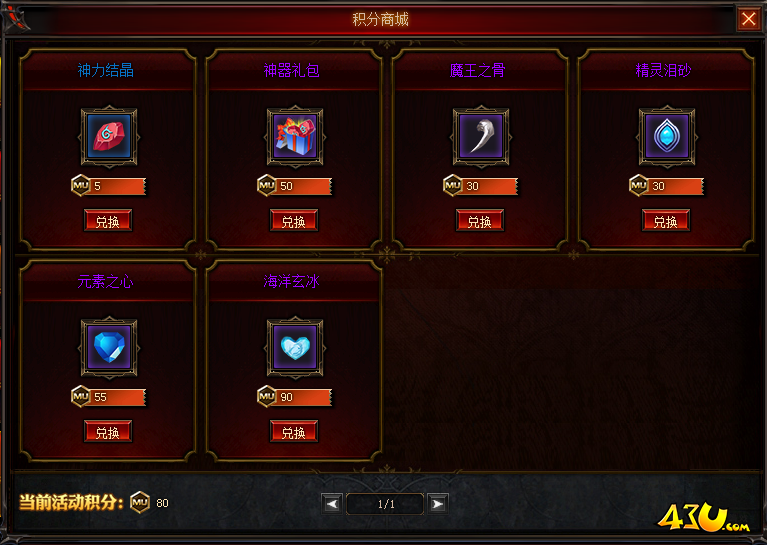Exchange 元素之心 for 55 points
Image resolution: width=767 pixels, height=545 pixels.
108,431
